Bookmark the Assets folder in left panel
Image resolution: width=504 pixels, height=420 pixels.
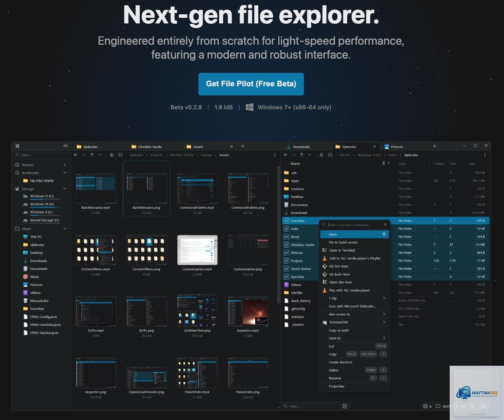point(120,155)
